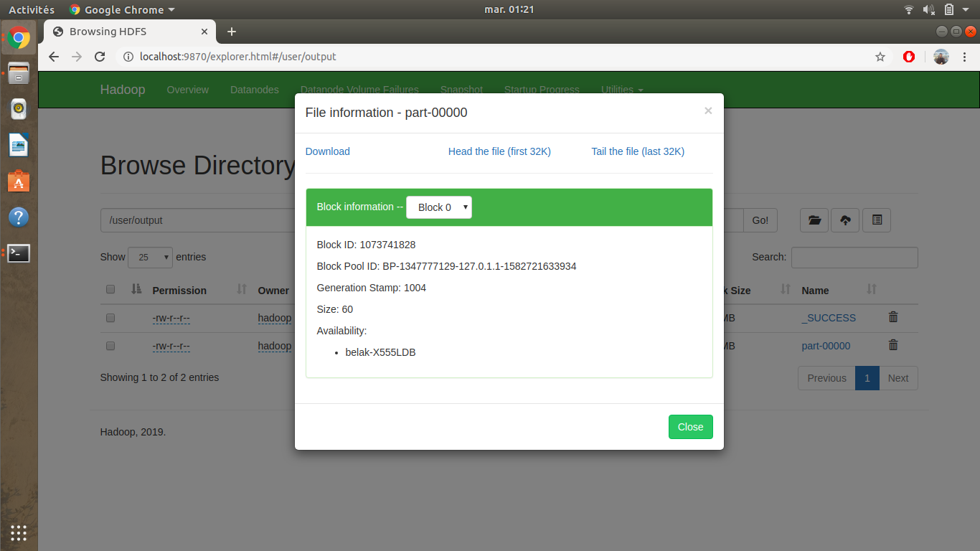This screenshot has width=980, height=551.
Task: Open LibreOffice Writer from the dock
Action: coord(19,145)
